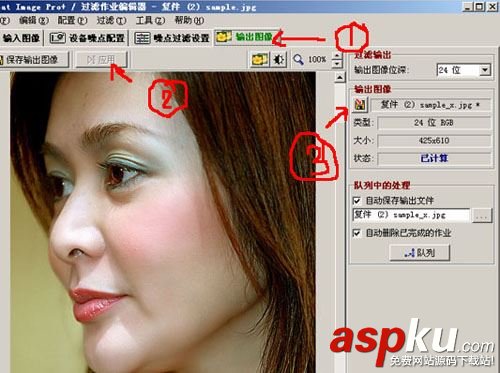Click the 应用 apply button
500x373 pixels.
[101, 60]
